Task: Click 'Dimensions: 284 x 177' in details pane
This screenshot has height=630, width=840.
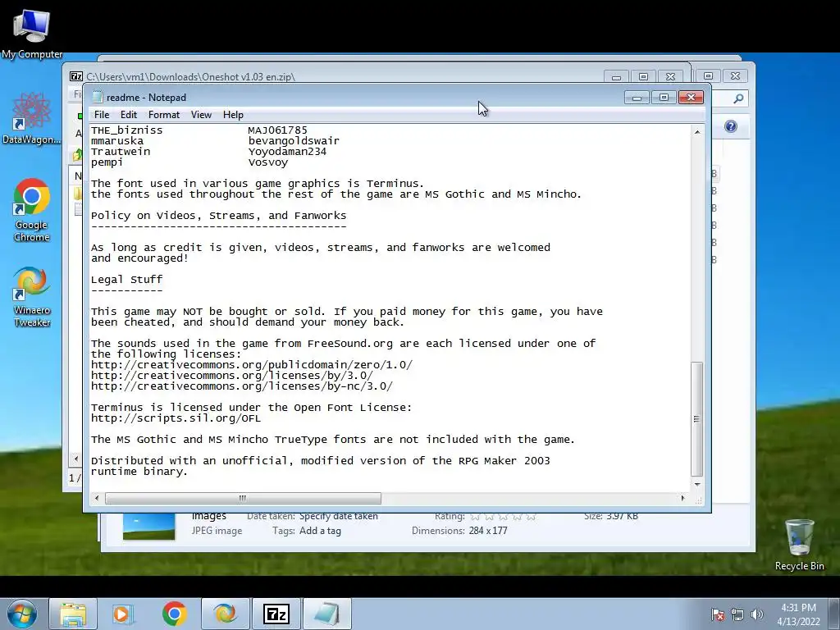Action: 459,531
